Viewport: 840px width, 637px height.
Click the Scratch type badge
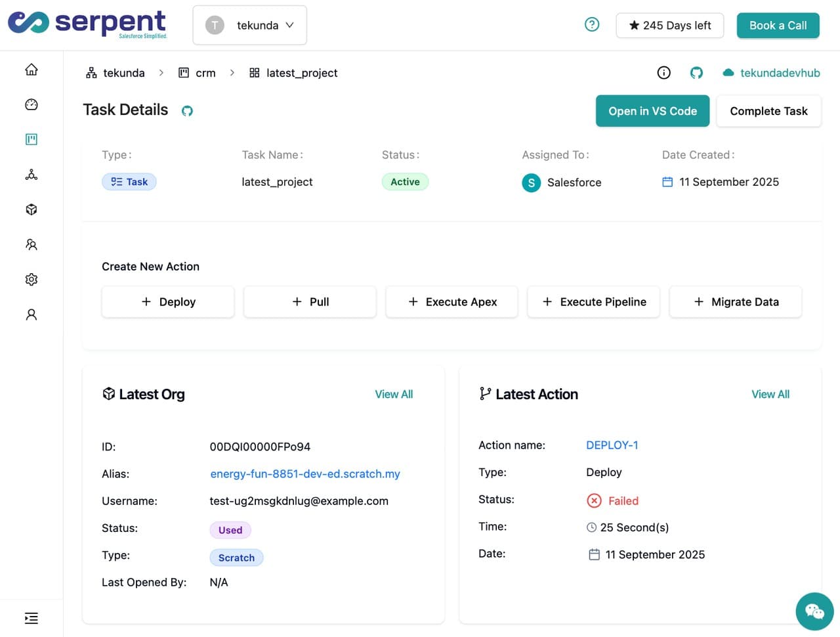pos(236,558)
